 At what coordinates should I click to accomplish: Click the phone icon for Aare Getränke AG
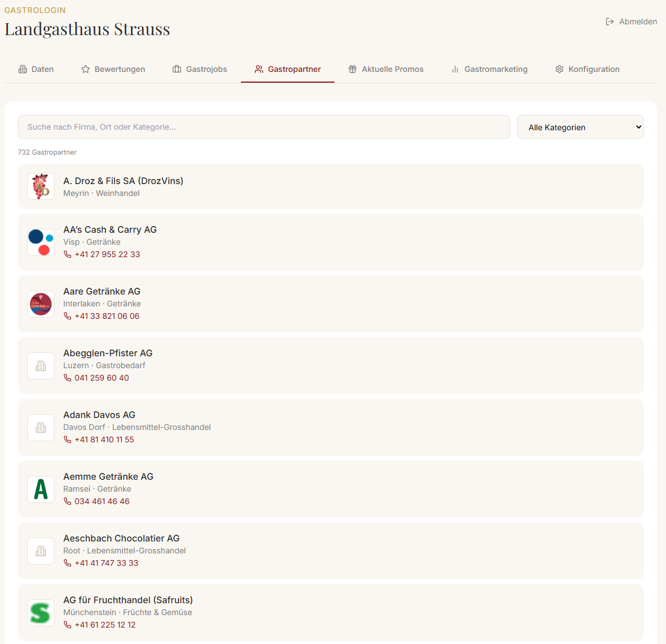(67, 316)
